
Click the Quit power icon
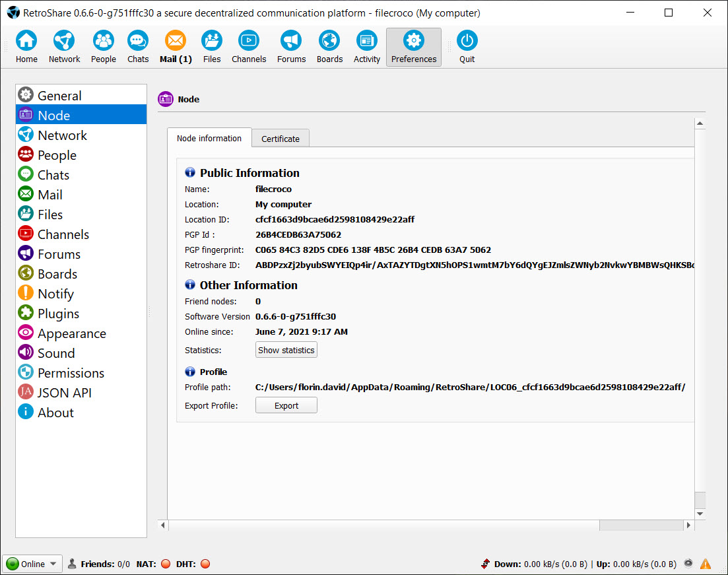point(467,46)
